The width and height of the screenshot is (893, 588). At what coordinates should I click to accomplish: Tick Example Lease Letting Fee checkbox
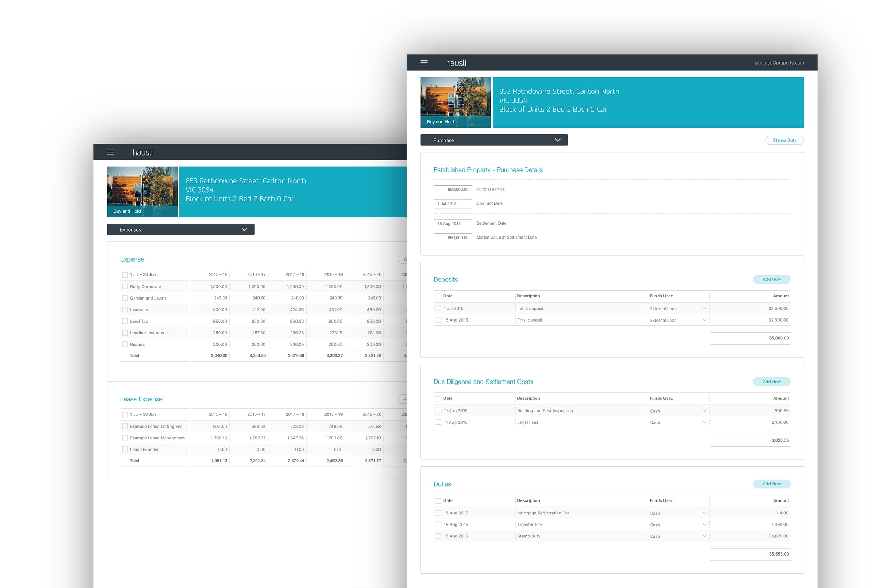[x=125, y=426]
